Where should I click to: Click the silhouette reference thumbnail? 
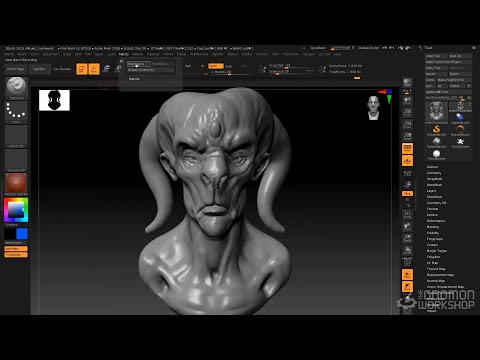pyautogui.click(x=54, y=100)
